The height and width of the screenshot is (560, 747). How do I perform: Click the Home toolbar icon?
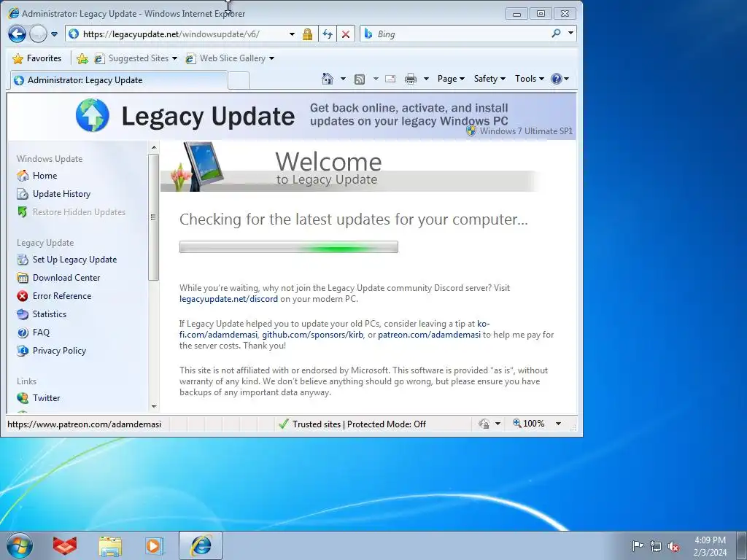pyautogui.click(x=328, y=79)
